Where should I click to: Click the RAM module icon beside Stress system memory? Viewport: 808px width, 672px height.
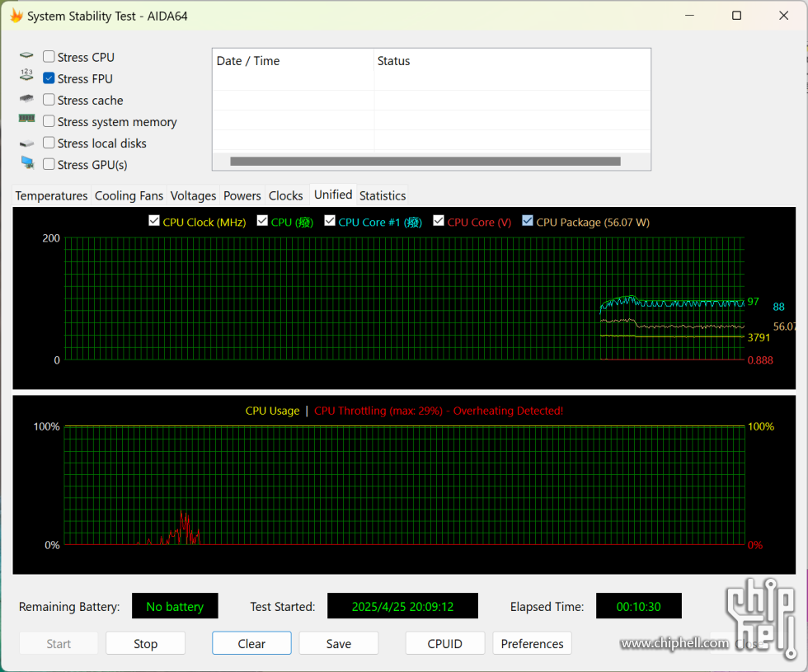click(26, 119)
